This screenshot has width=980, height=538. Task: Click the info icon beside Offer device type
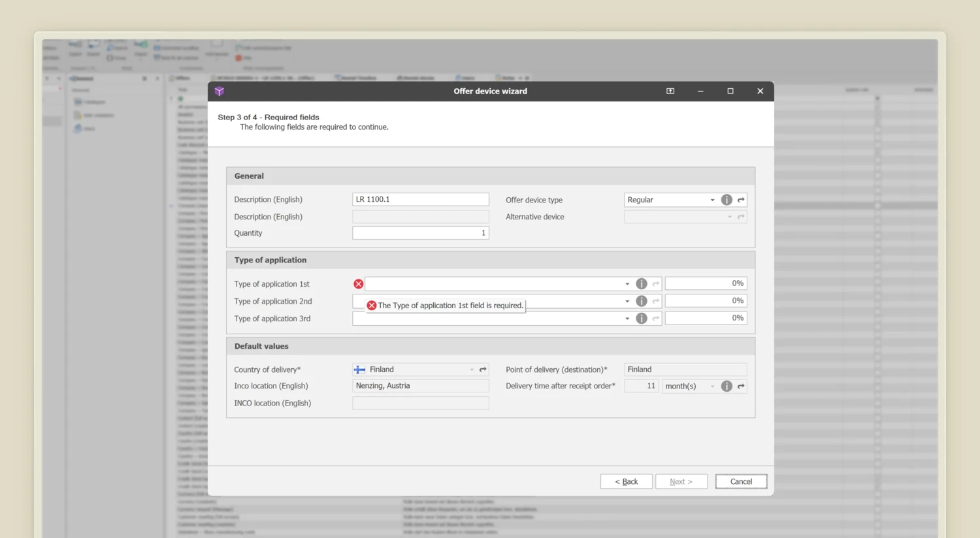coord(727,200)
